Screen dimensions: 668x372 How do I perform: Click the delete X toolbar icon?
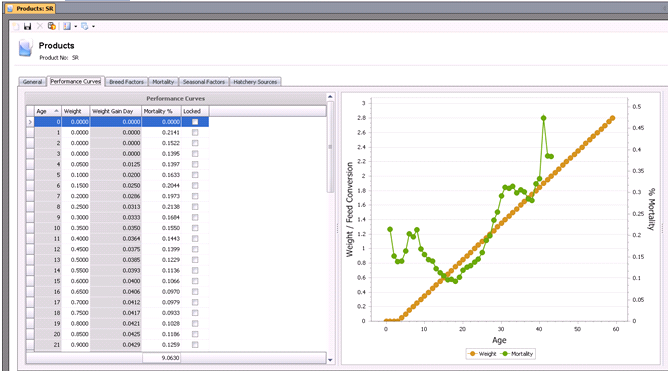[40, 26]
